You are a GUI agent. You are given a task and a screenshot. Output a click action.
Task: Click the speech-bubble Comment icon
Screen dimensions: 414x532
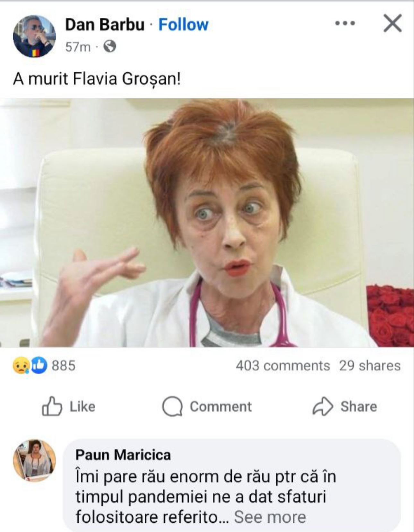(x=172, y=407)
